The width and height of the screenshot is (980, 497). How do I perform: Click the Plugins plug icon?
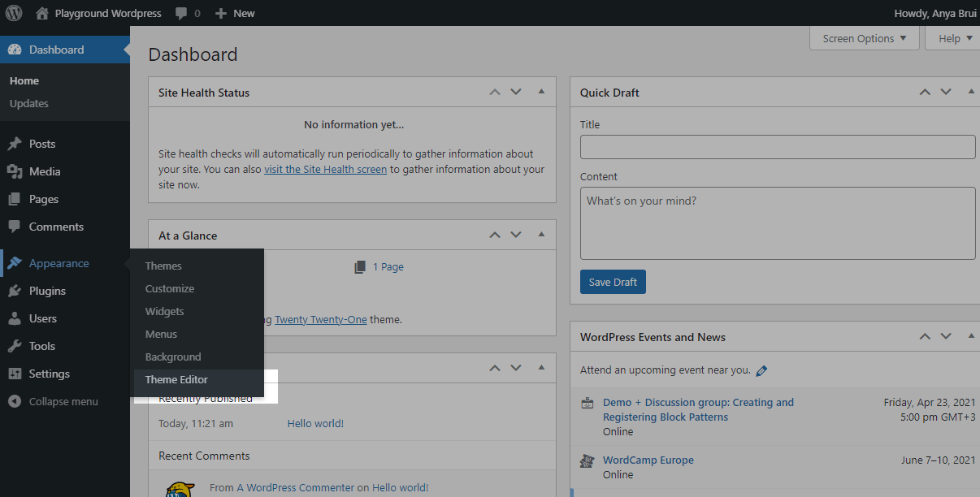15,291
